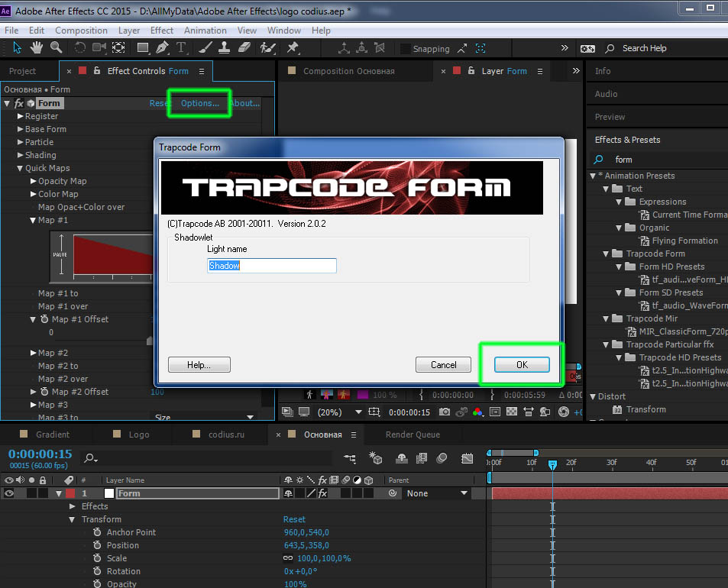Switch to the Project tab
This screenshot has height=588, width=728.
(x=22, y=71)
